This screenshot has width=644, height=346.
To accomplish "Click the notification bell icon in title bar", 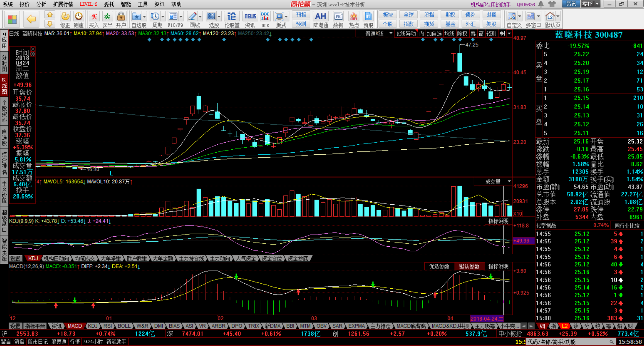I will point(541,4).
